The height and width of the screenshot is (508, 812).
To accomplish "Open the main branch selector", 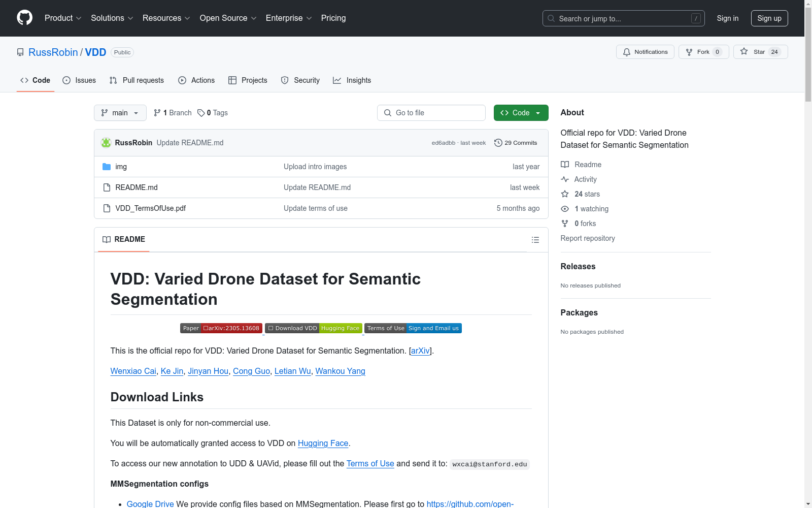I will point(120,113).
